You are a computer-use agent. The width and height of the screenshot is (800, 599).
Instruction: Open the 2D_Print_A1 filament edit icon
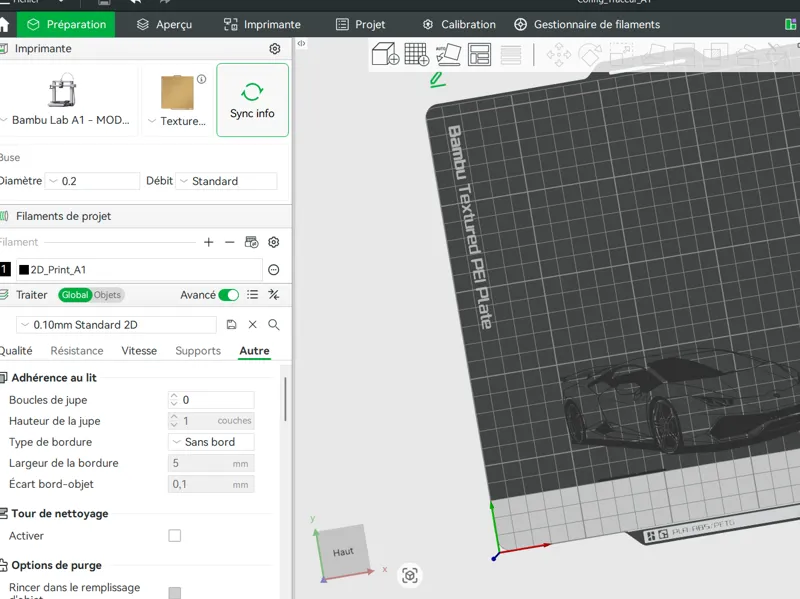point(273,270)
